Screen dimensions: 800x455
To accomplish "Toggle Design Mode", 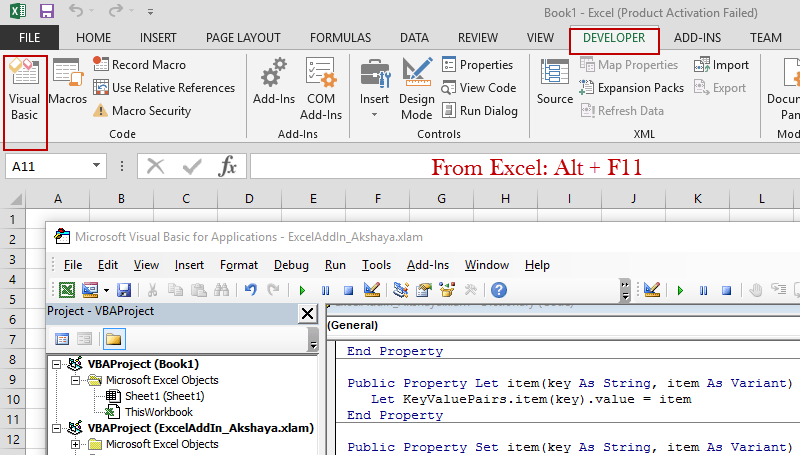I will pos(417,90).
